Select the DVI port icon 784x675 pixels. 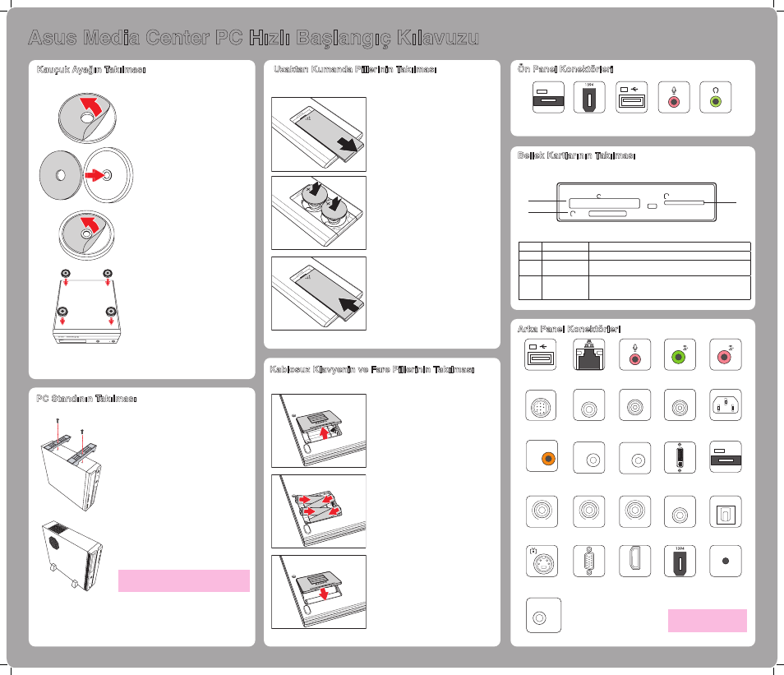[x=680, y=457]
